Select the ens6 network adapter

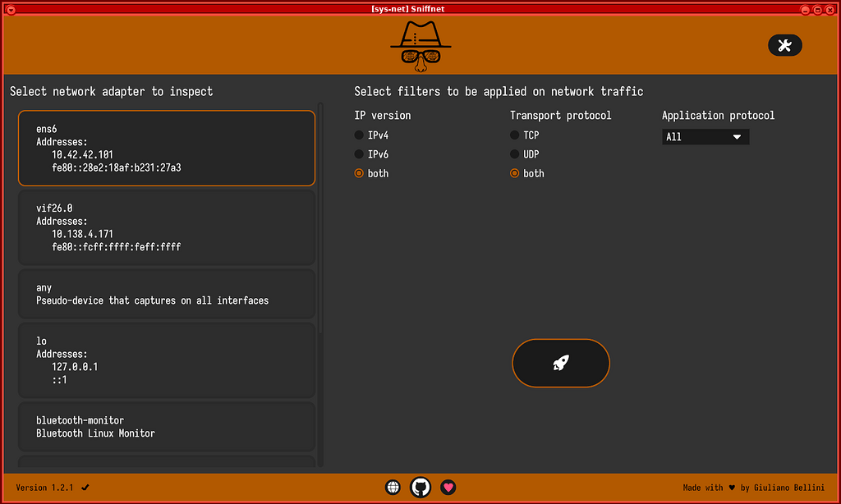pyautogui.click(x=166, y=148)
